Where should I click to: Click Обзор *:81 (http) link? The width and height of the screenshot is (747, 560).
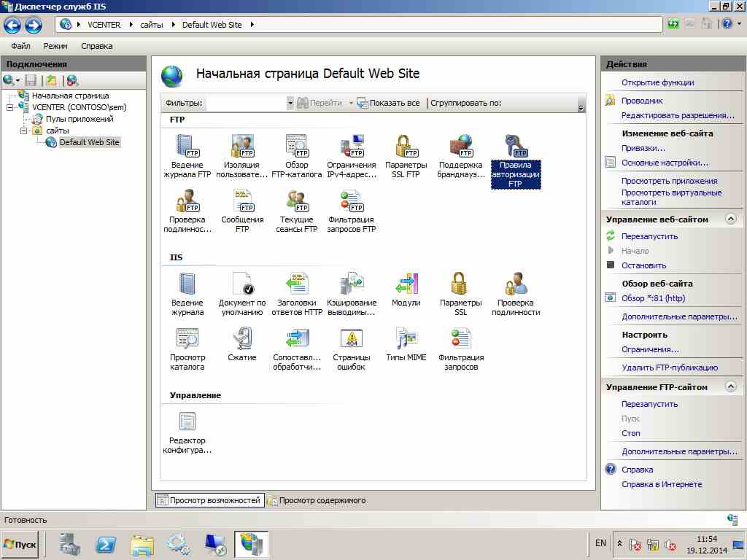pyautogui.click(x=653, y=298)
